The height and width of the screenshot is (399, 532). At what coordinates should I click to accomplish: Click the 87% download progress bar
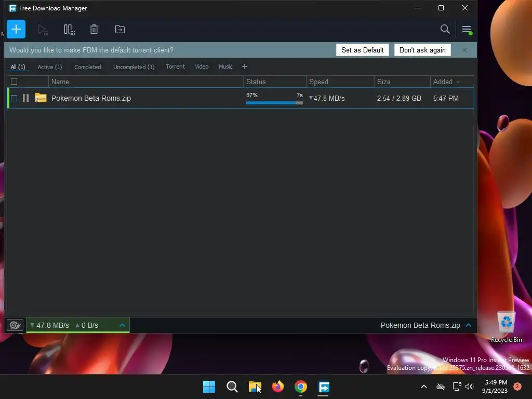[x=274, y=103]
